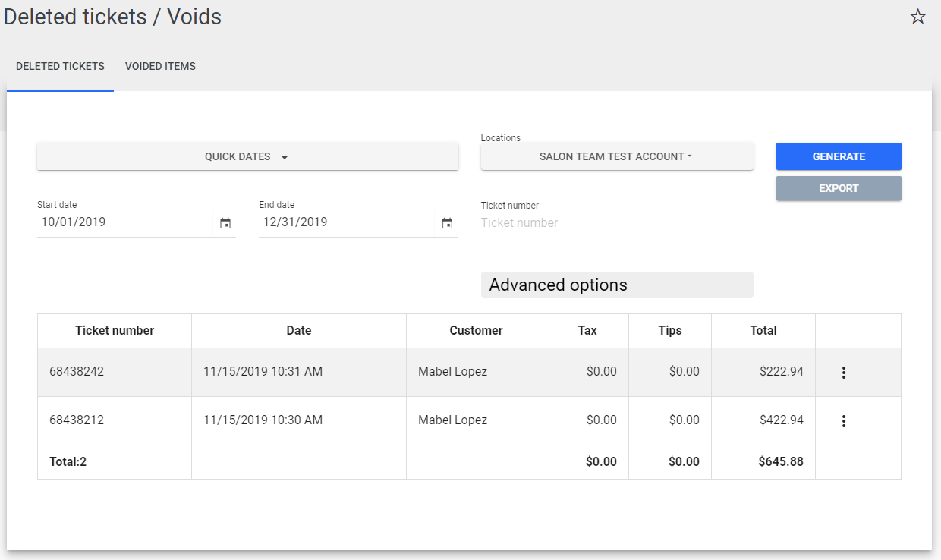Expand the Advanced options section
The width and height of the screenshot is (941, 560).
click(616, 285)
